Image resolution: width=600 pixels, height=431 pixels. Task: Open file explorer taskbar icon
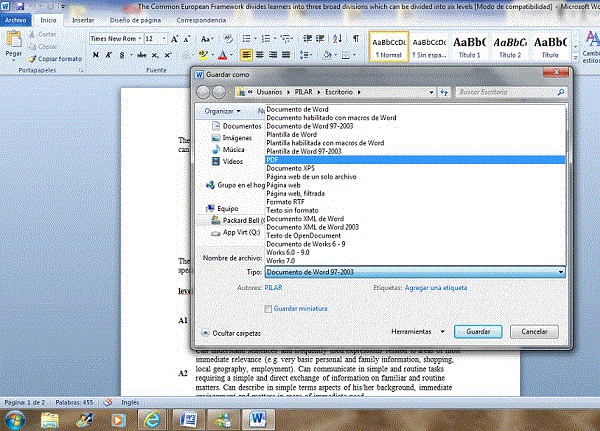[50, 420]
